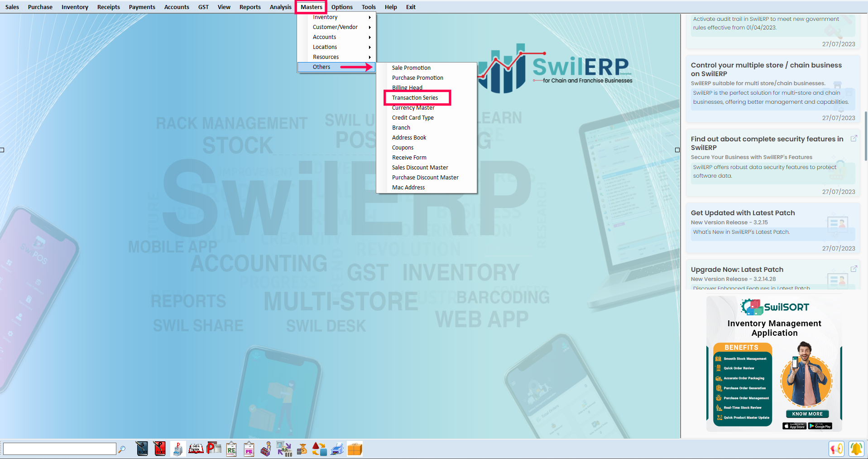Open the Sales menu
The height and width of the screenshot is (459, 868).
point(12,7)
